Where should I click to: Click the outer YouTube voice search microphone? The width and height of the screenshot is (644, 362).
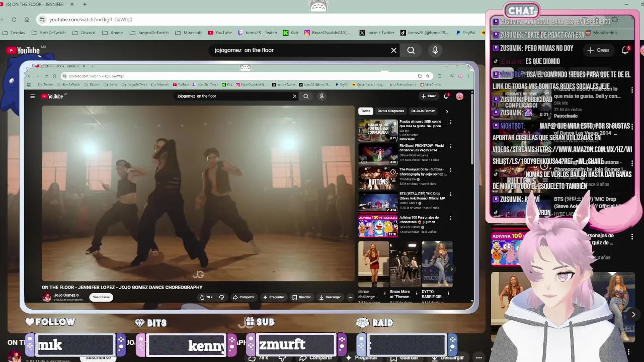(x=435, y=50)
